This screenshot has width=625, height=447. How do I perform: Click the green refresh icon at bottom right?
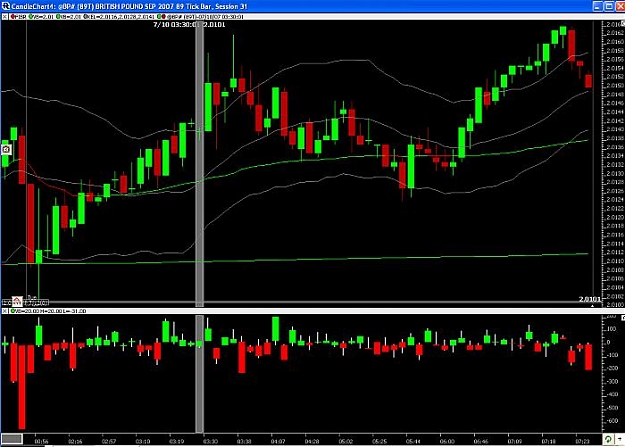pos(608,439)
